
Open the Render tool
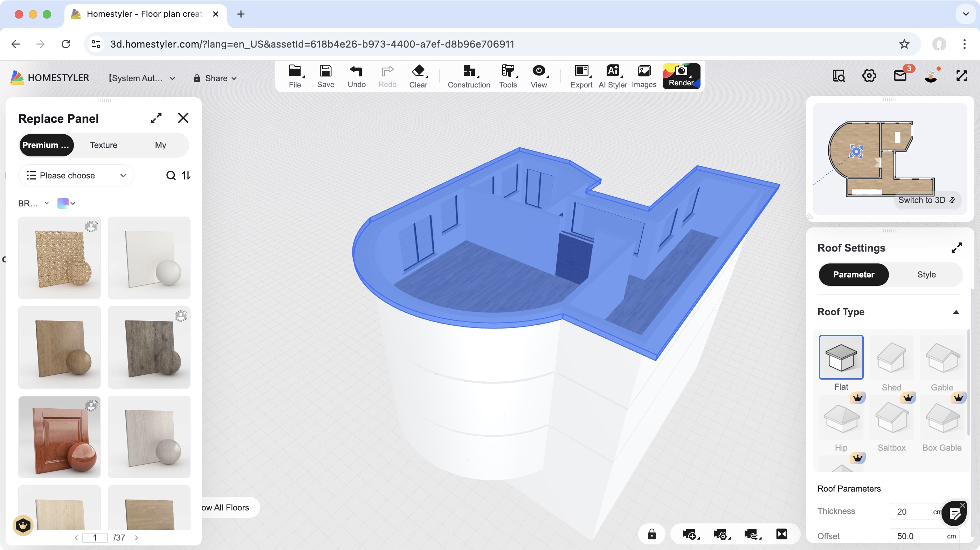pos(681,76)
